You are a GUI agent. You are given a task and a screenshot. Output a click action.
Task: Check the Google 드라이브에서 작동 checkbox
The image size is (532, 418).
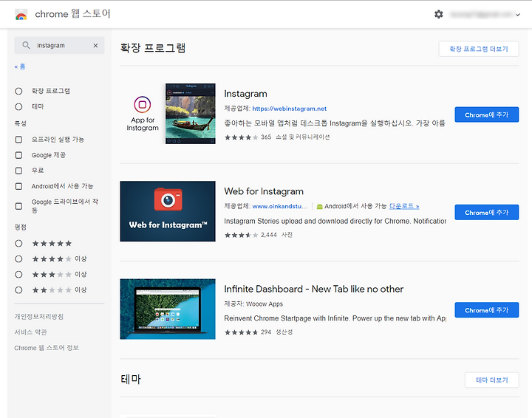19,206
